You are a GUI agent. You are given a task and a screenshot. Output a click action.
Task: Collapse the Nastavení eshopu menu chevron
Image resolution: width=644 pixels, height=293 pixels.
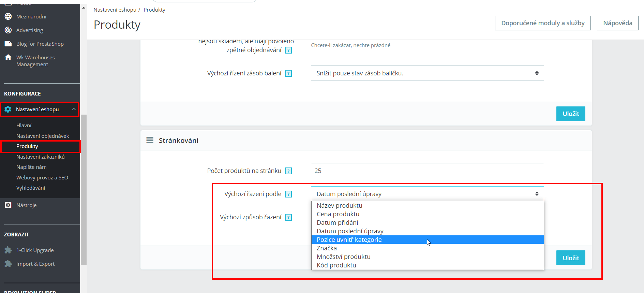click(74, 109)
